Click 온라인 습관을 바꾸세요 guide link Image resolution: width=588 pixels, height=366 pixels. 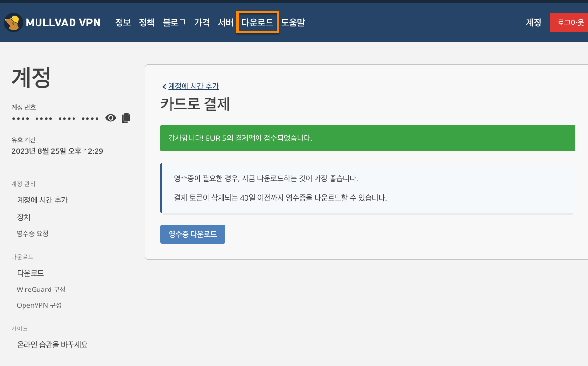(52, 345)
